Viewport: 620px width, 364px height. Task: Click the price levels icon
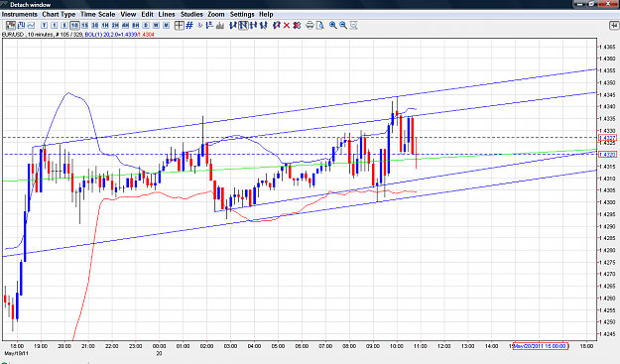tap(209, 26)
